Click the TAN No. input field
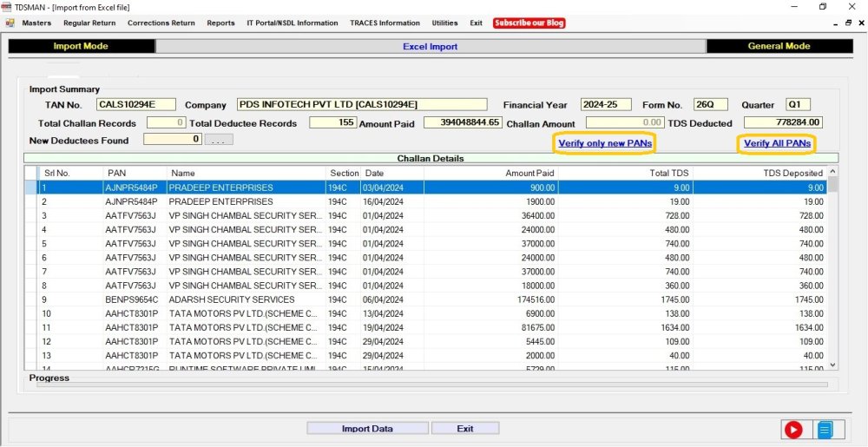 tap(135, 105)
